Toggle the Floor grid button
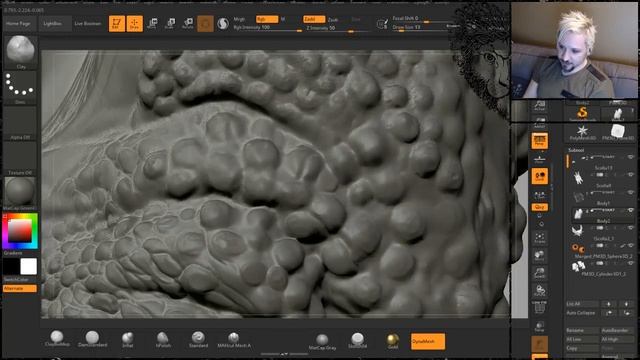 pyautogui.click(x=540, y=159)
